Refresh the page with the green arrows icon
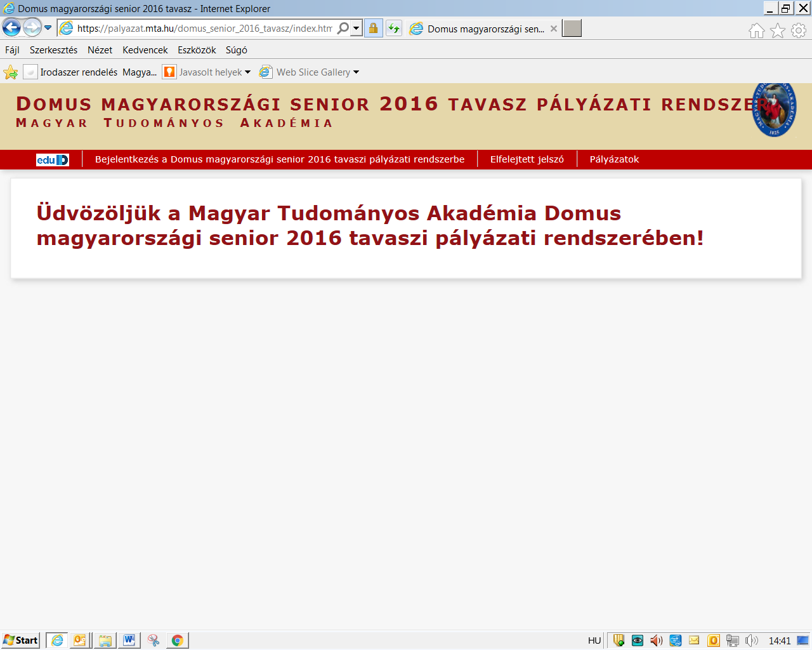The height and width of the screenshot is (650, 812). 394,28
